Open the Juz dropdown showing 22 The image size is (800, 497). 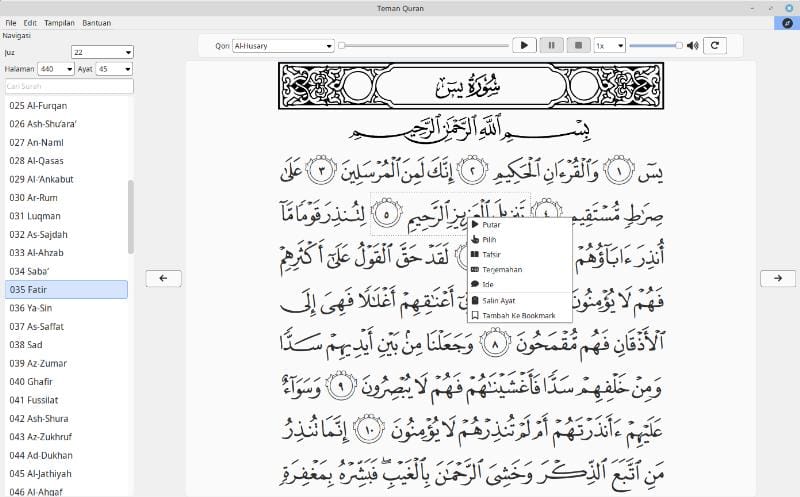pos(102,52)
